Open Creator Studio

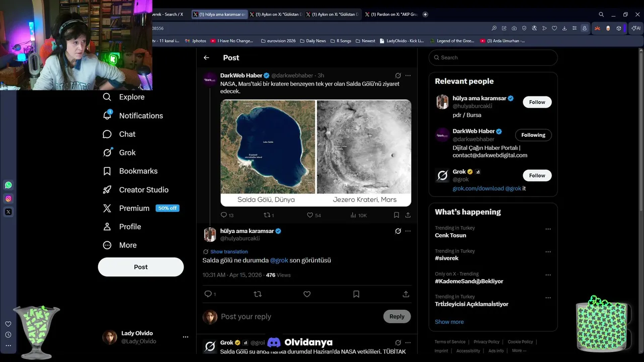click(135, 190)
